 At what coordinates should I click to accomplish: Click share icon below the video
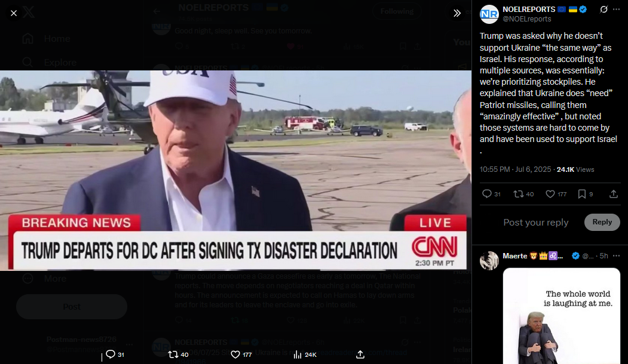[360, 354]
